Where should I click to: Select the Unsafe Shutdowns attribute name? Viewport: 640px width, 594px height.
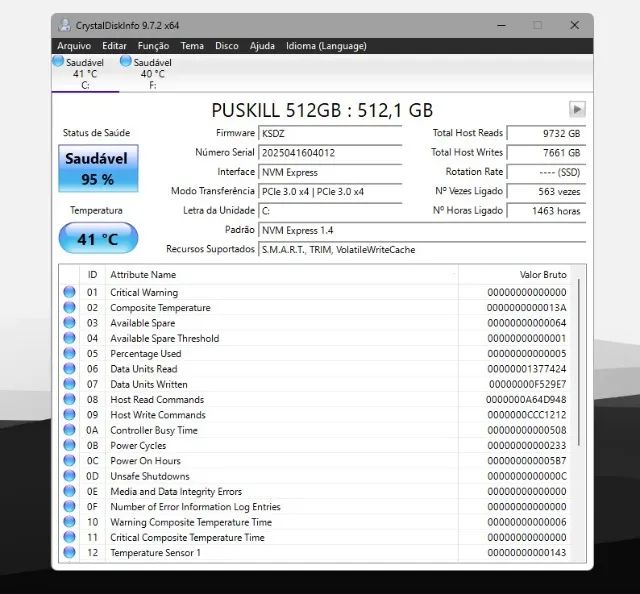click(x=150, y=476)
